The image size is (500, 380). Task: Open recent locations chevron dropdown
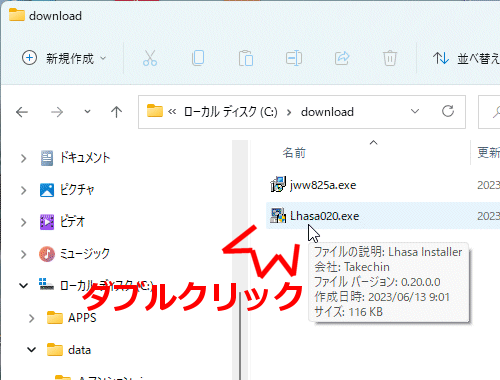pyautogui.click(x=87, y=112)
